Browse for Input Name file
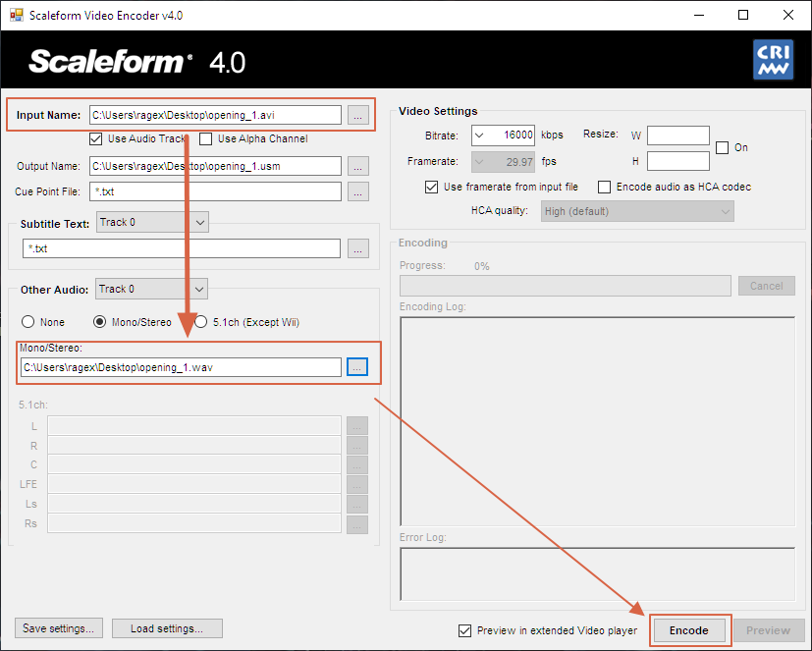Image resolution: width=812 pixels, height=651 pixels. pos(357,115)
